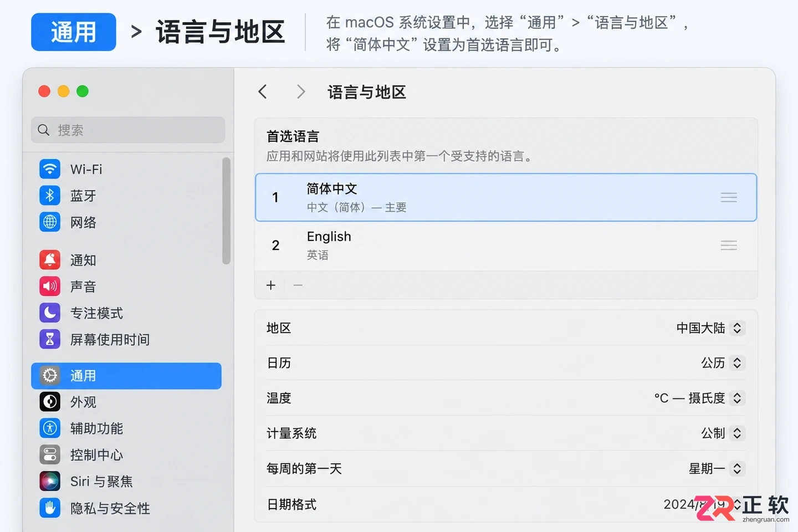
Task: Add a language with the plus button
Action: click(x=271, y=285)
